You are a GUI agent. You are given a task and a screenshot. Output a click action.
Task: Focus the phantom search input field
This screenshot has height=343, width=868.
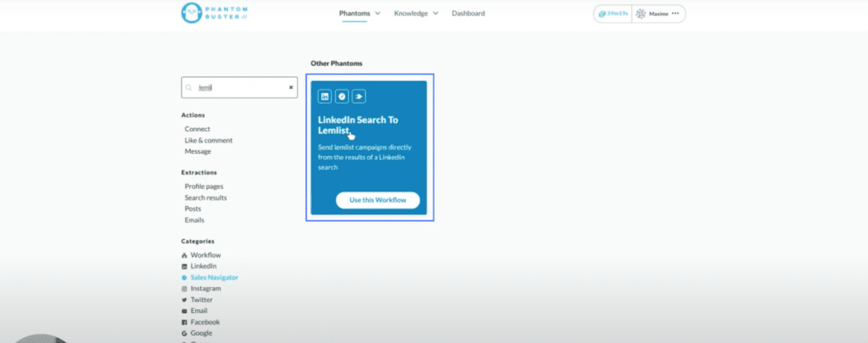click(x=239, y=87)
